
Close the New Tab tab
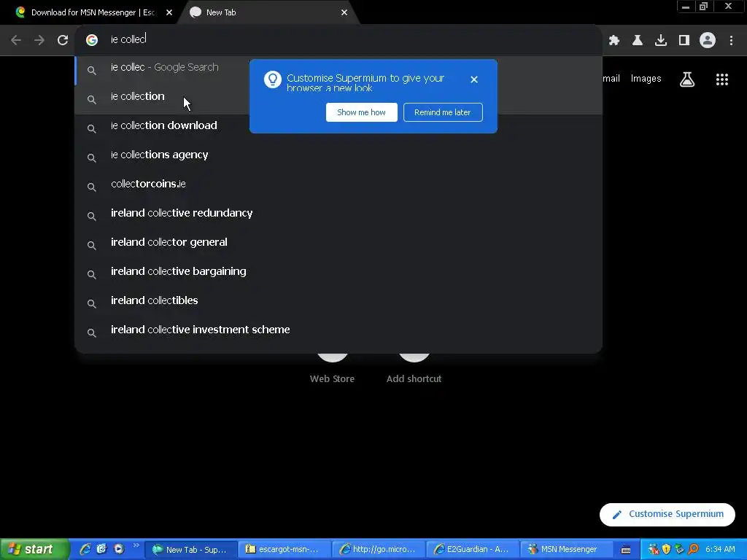point(344,12)
